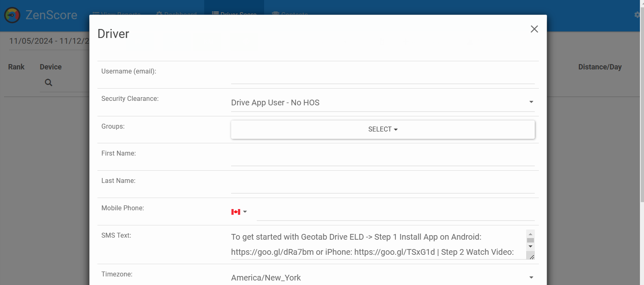
Task: Click the Device column header
Action: pos(51,67)
